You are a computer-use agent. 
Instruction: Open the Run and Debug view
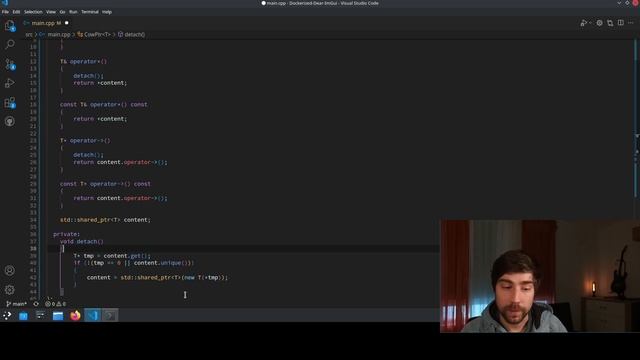coord(10,83)
